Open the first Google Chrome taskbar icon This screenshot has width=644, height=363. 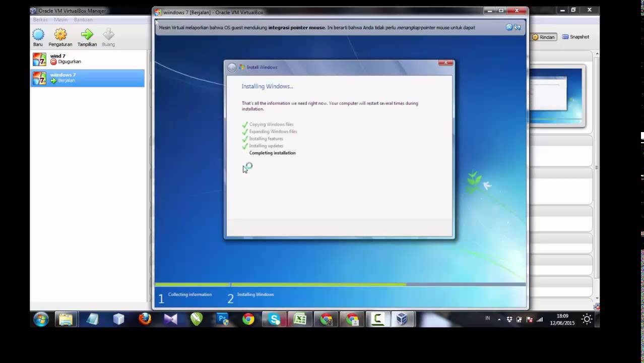click(248, 319)
